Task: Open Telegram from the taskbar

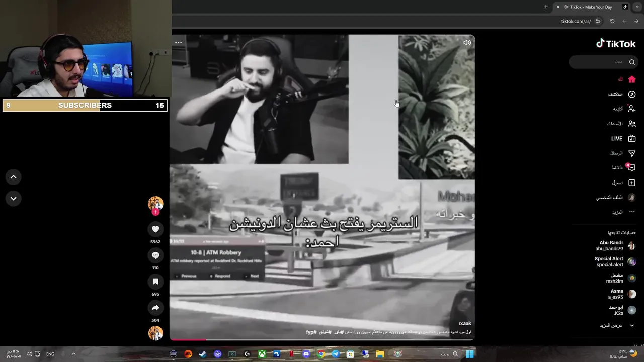Action: 336,354
